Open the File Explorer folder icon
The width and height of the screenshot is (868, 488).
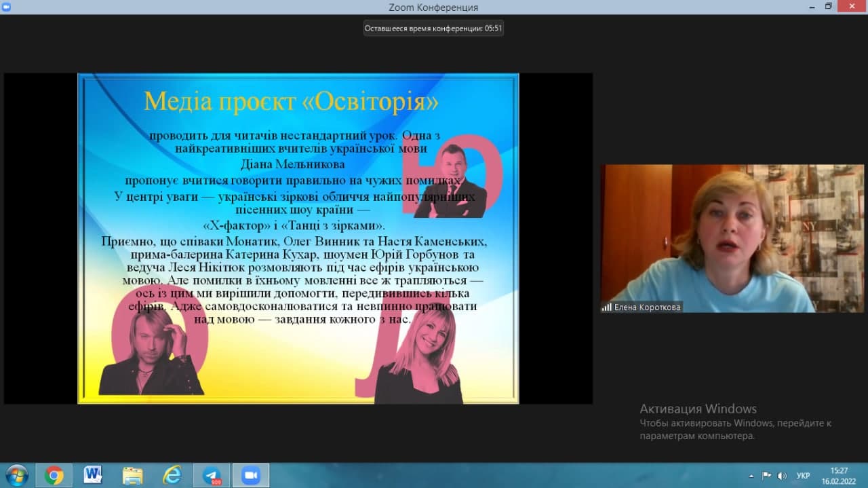(132, 475)
